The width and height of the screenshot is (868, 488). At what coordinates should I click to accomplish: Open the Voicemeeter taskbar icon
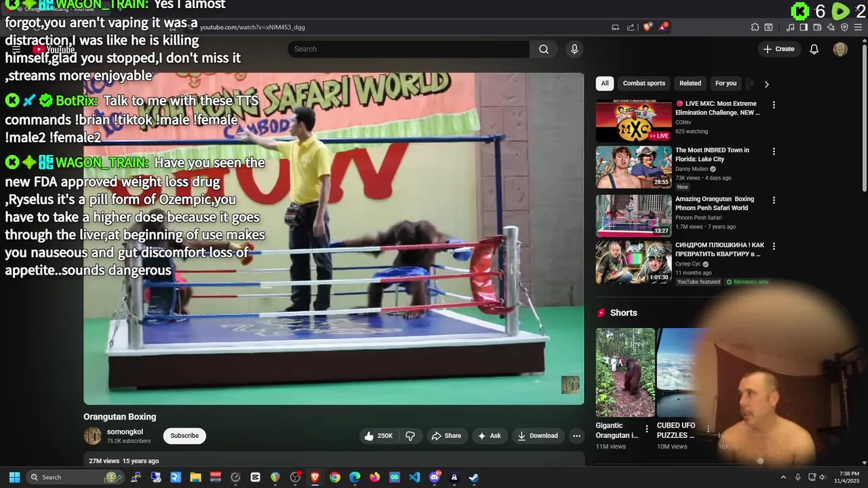(216, 477)
